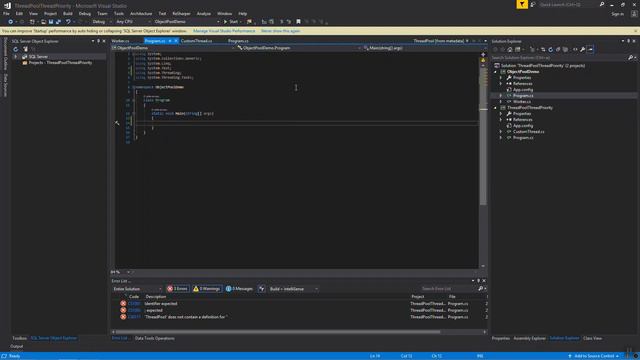This screenshot has height=360, width=640.
Task: Expand CustomThread.cs in Solution Explorer
Action: pos(501,132)
